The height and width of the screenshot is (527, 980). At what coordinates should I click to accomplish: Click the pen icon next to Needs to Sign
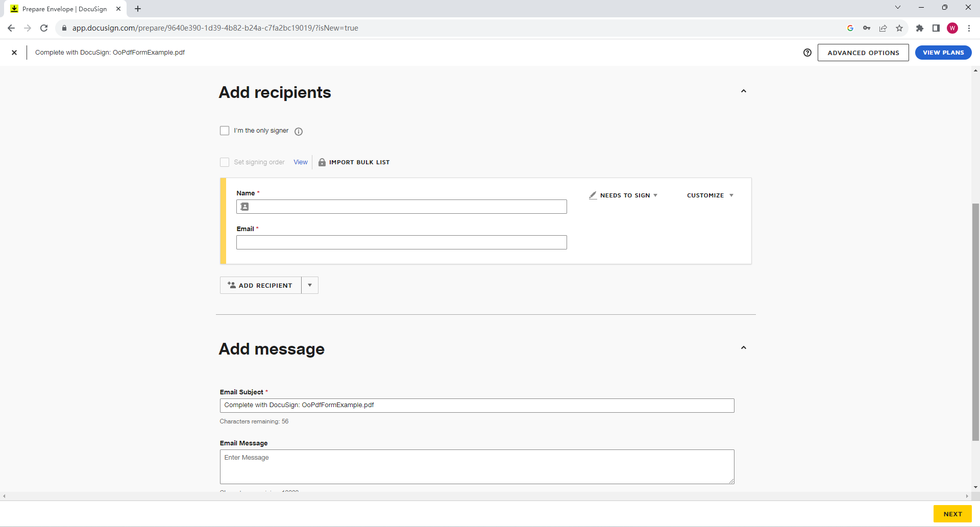pyautogui.click(x=593, y=195)
